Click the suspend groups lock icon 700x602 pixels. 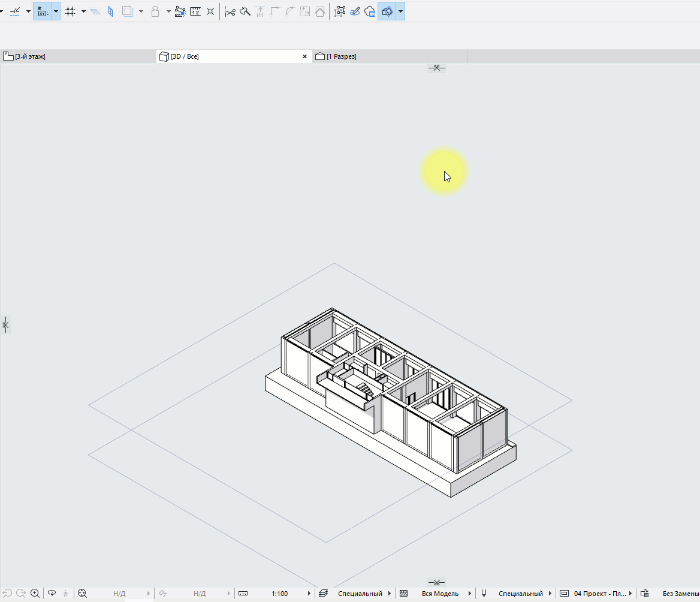pyautogui.click(x=155, y=11)
